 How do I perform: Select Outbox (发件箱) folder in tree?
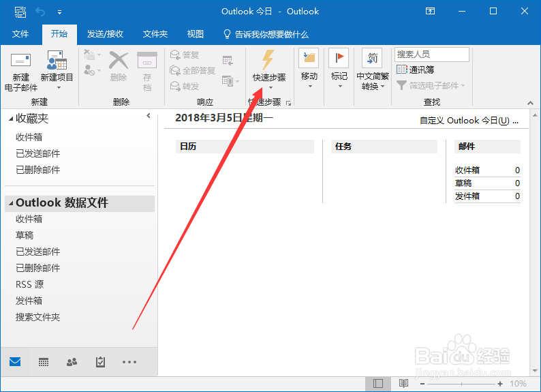click(x=29, y=301)
